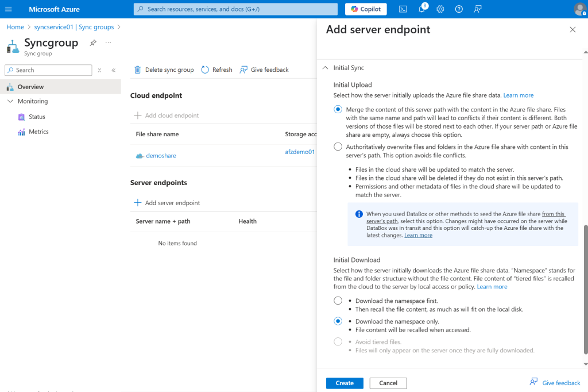Select Authoritatively overwrite radio option
Image resolution: width=588 pixels, height=392 pixels.
click(338, 147)
